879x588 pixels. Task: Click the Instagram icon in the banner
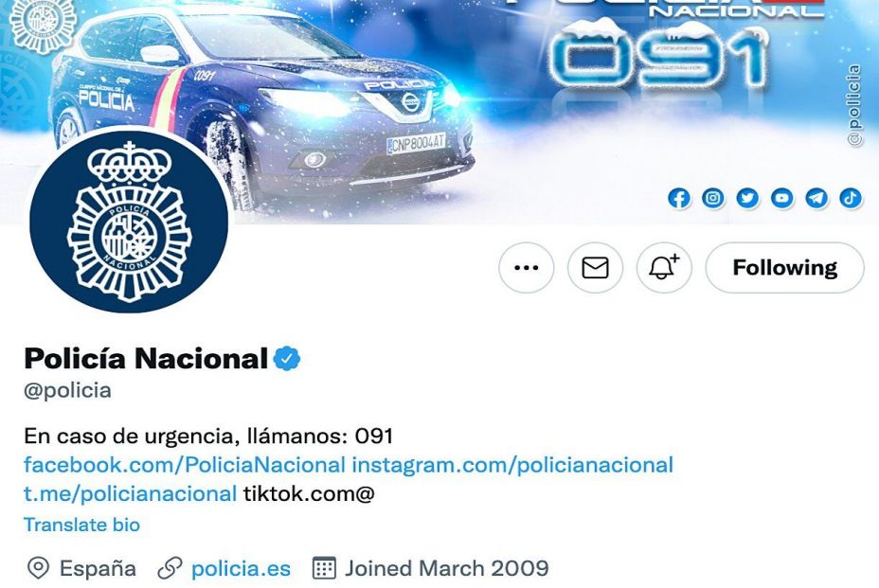[713, 198]
